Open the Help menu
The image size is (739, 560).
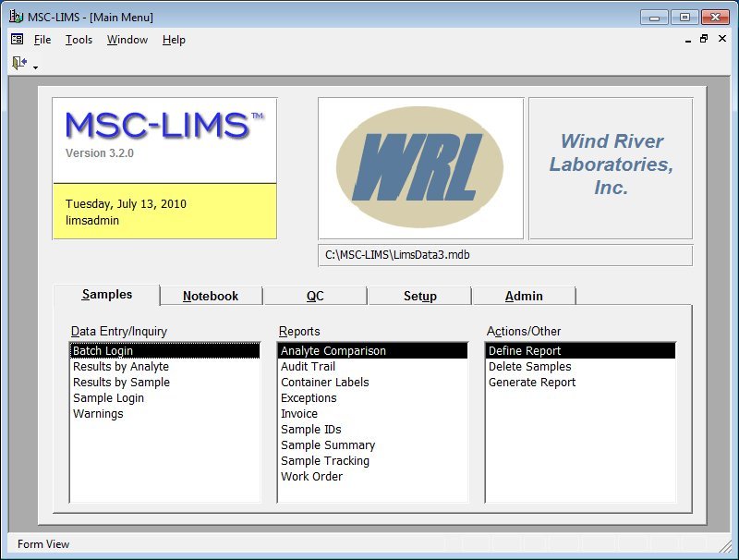click(x=174, y=40)
